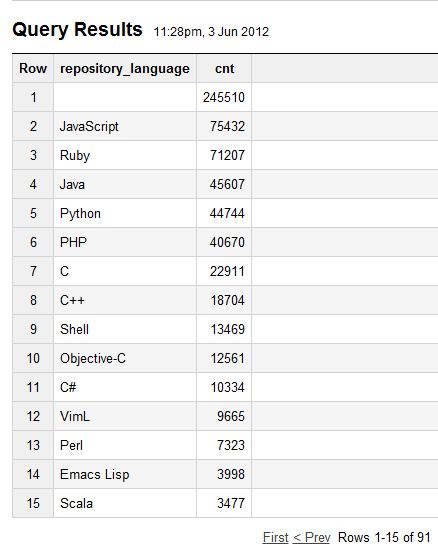Screen dimensions: 438x553
Task: Select the 'repository_language' column header
Action: [x=125, y=68]
